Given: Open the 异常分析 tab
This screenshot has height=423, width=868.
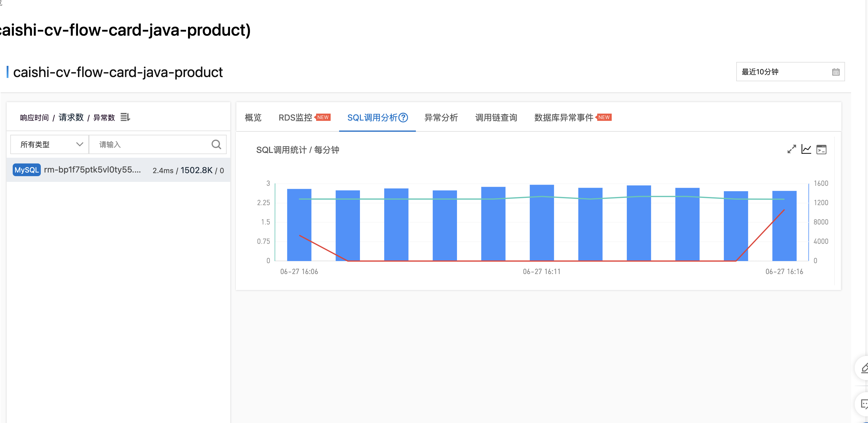Looking at the screenshot, I should (441, 118).
